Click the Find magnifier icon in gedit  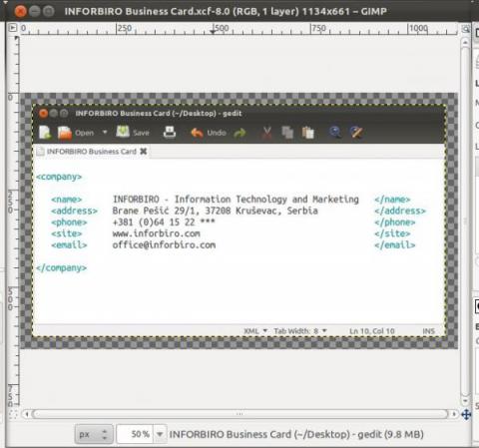335,132
